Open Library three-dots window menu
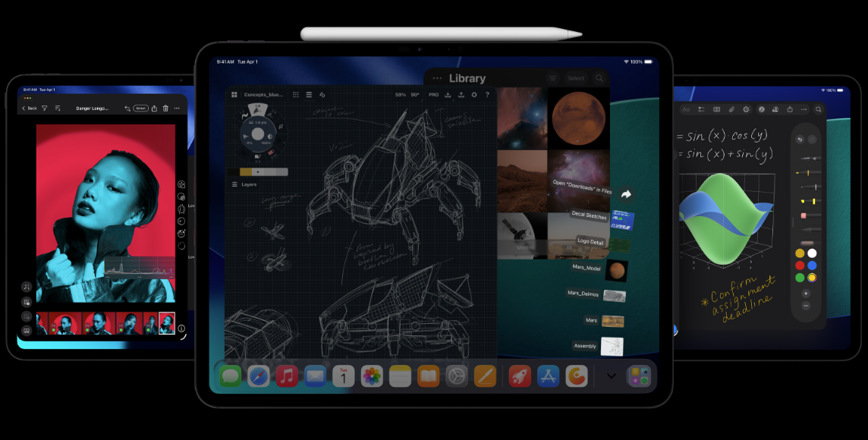Image resolution: width=868 pixels, height=440 pixels. [437, 78]
